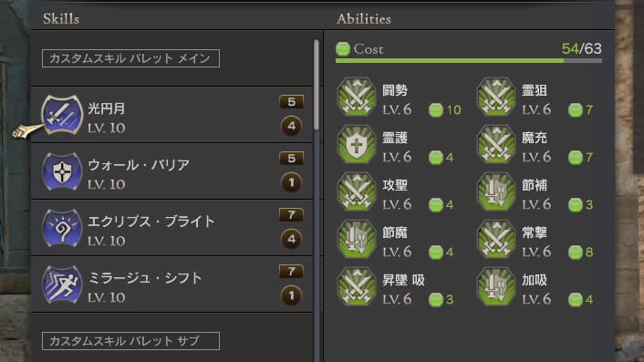Viewport: 644px width, 362px height.
Task: Select the 常撃 ability icon
Action: [496, 239]
